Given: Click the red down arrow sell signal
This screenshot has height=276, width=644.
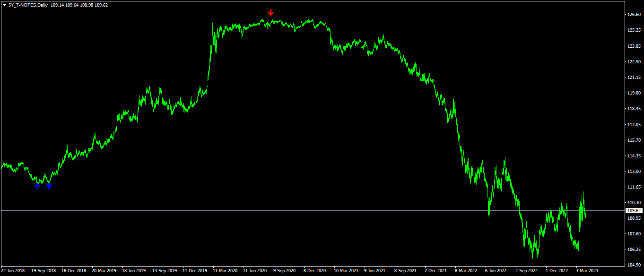Looking at the screenshot, I should [x=270, y=12].
